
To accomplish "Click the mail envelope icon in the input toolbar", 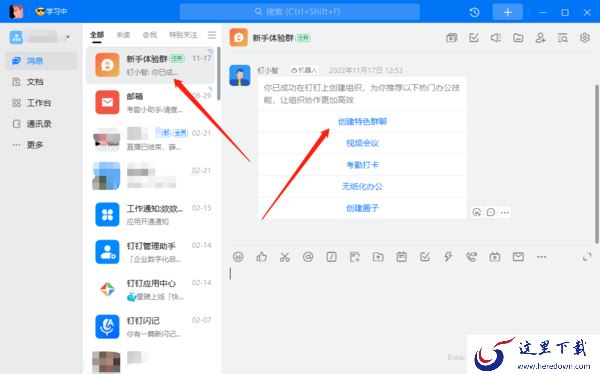I will coord(518,256).
